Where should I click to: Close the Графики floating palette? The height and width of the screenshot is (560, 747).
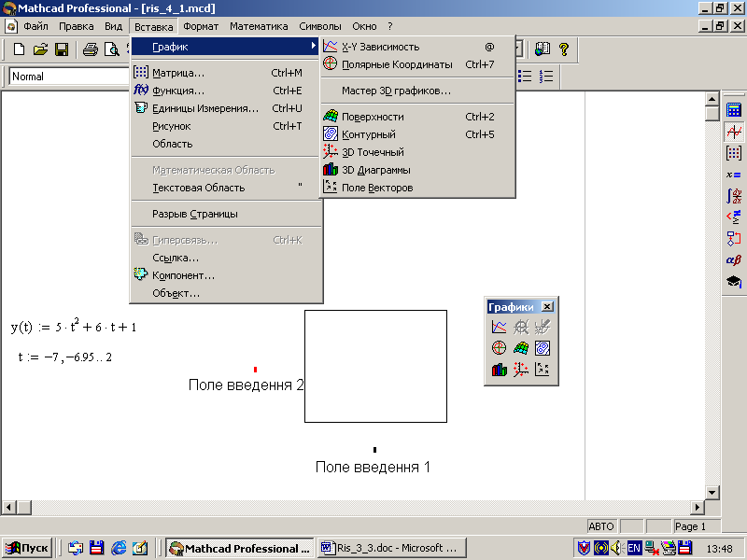[547, 307]
